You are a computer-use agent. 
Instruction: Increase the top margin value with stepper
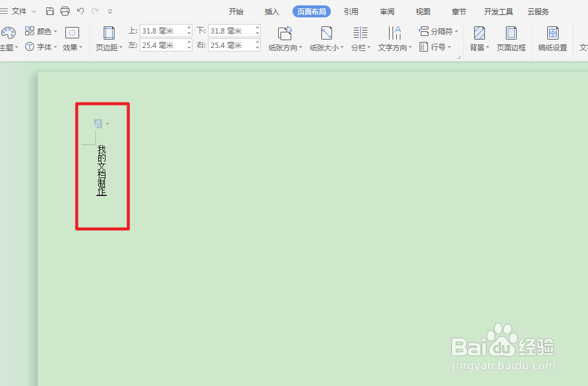tap(190, 27)
